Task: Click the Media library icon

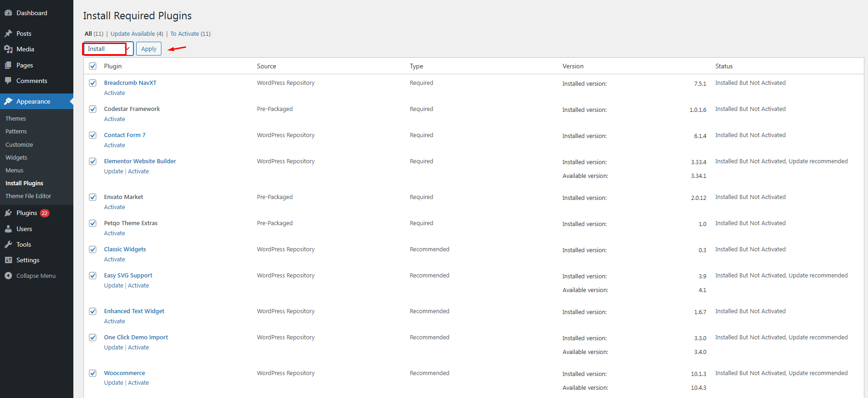Action: click(x=8, y=49)
